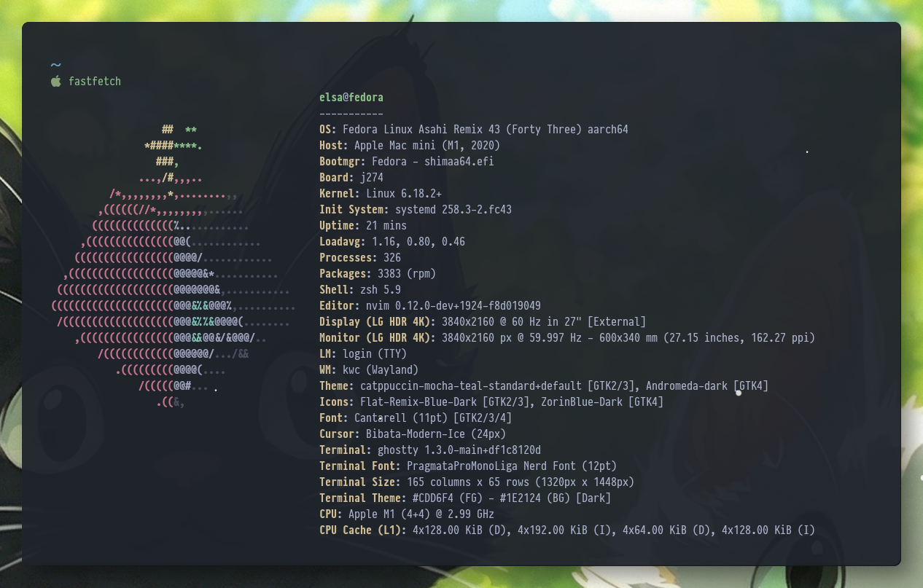Screen dimensions: 923x588
Task: Click the Monitor (LG HDR 4K) line
Action: pyautogui.click(x=567, y=338)
